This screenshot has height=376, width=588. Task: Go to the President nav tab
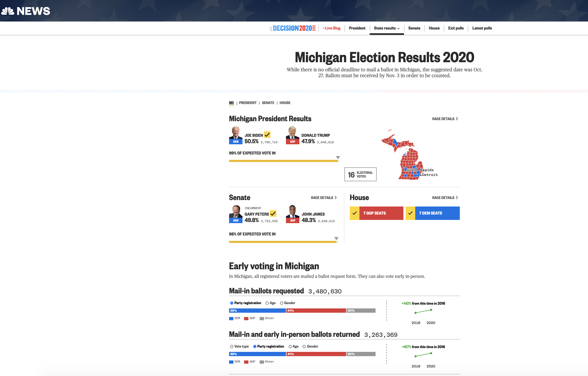click(357, 28)
